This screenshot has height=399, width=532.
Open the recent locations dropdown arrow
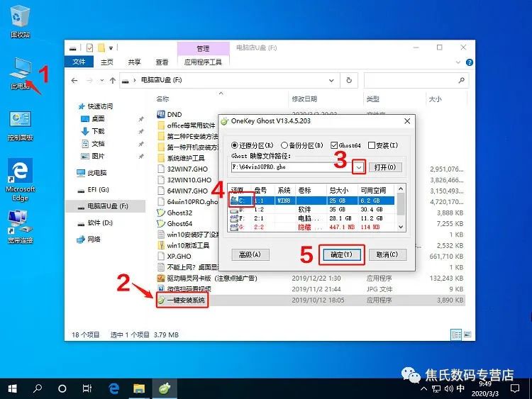pyautogui.click(x=102, y=80)
